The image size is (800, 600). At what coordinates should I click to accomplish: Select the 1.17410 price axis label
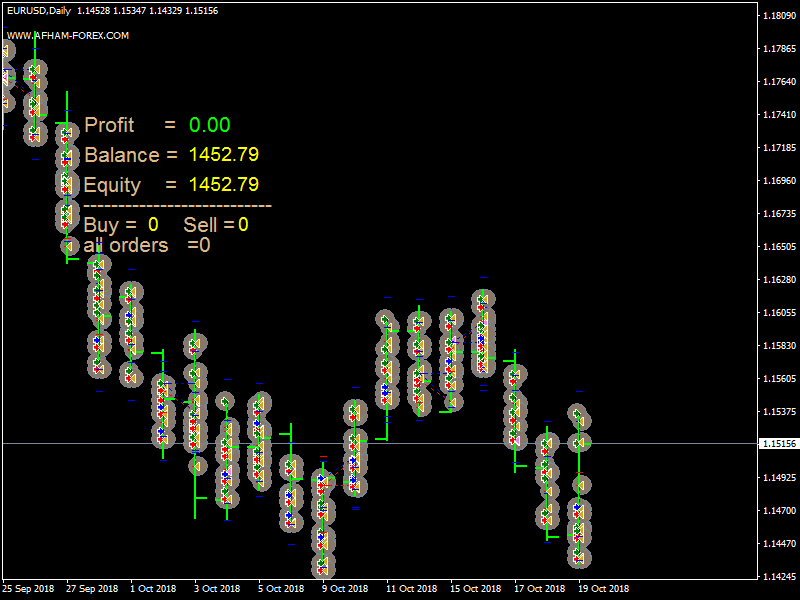coord(778,115)
